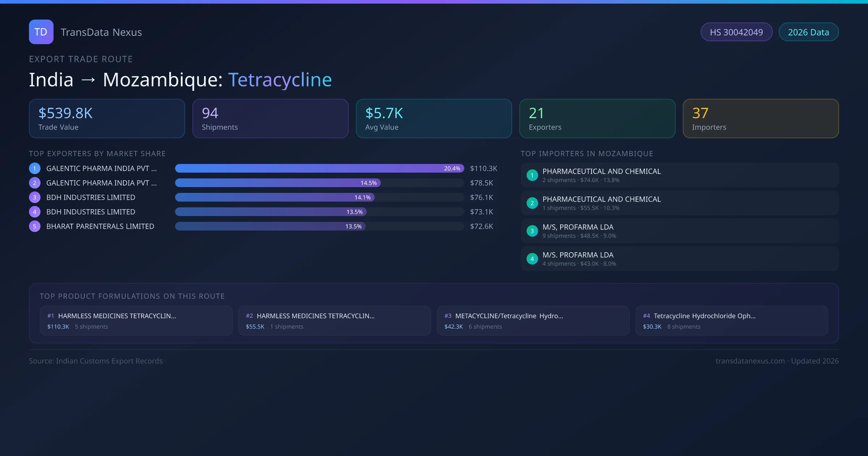Open the 94 Shipments stat card
This screenshot has height=456, width=868.
coord(270,118)
